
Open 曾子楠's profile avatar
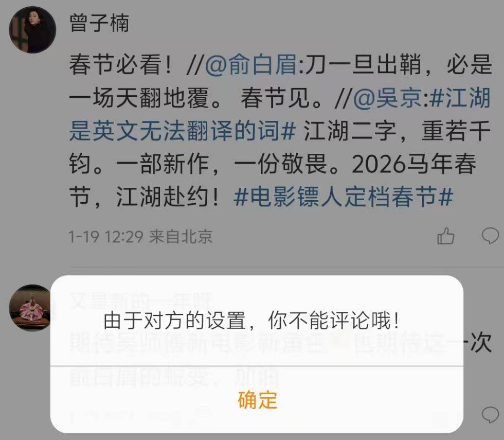tap(32, 30)
